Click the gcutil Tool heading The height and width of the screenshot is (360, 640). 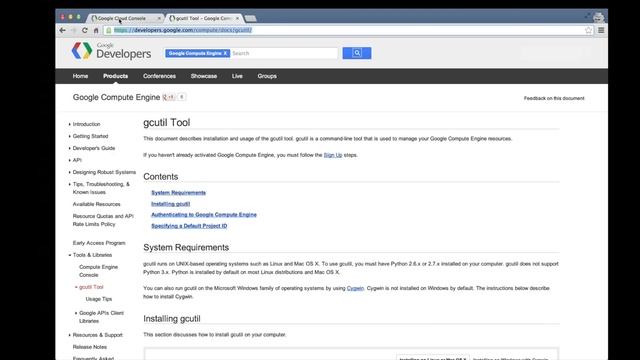point(167,122)
